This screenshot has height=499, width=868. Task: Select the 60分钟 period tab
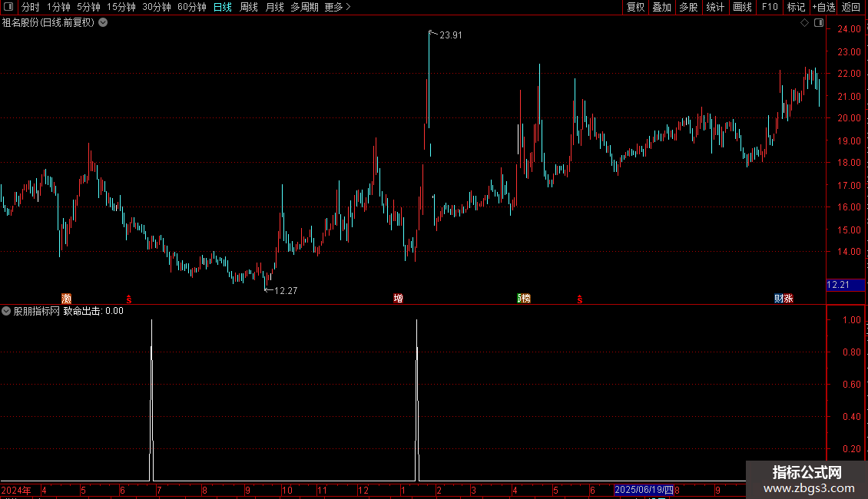click(x=192, y=7)
